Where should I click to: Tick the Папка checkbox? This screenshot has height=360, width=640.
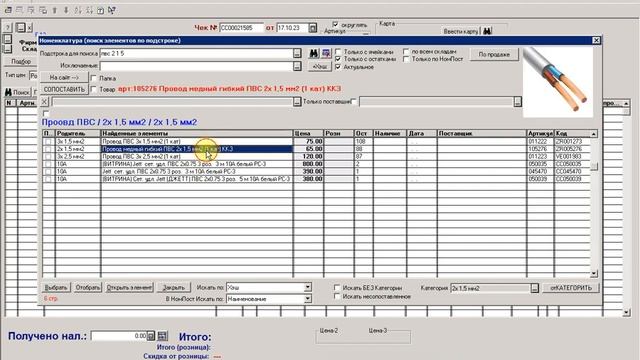93,78
